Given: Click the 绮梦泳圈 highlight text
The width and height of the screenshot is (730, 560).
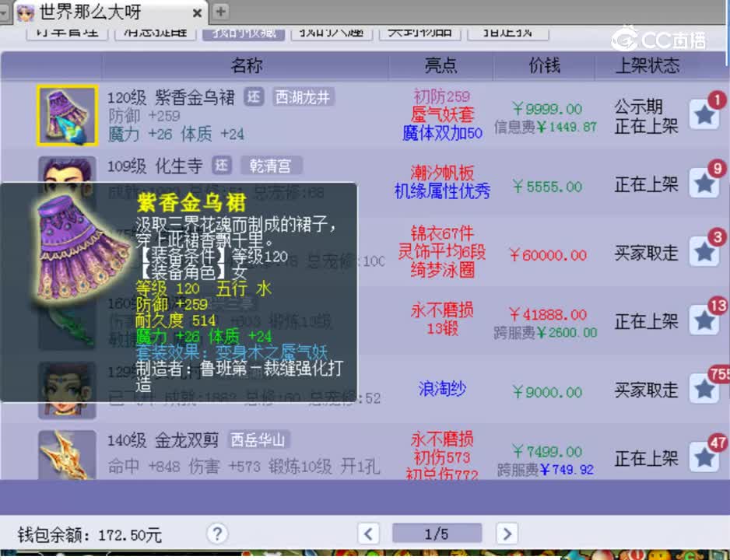Looking at the screenshot, I should click(x=442, y=270).
